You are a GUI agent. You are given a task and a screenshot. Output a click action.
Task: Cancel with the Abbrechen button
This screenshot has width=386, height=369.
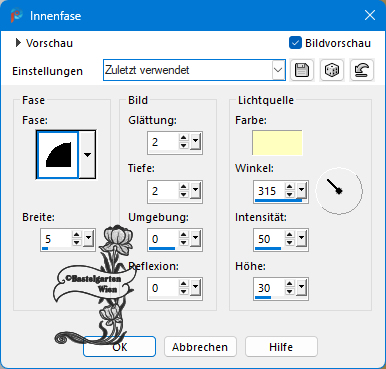pyautogui.click(x=200, y=347)
